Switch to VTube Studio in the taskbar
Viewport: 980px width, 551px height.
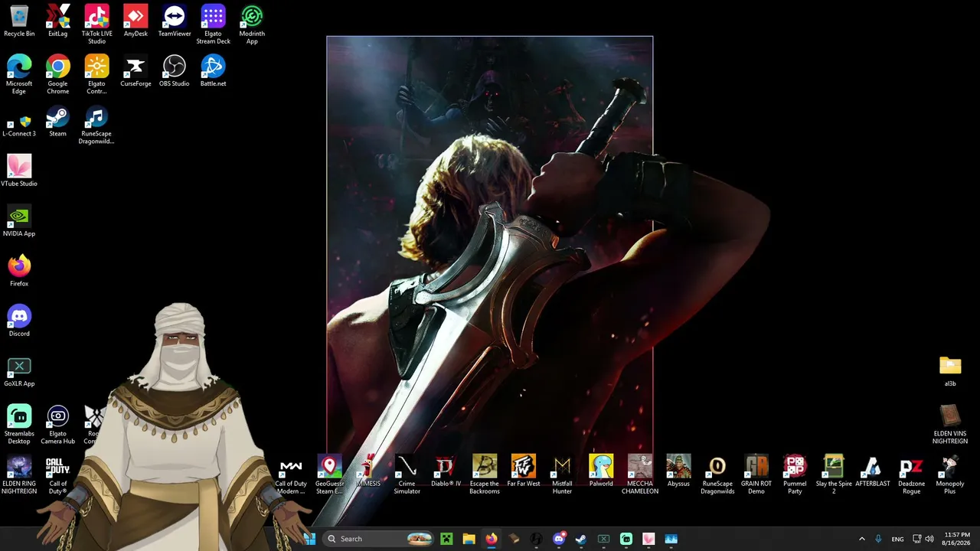[x=648, y=539]
